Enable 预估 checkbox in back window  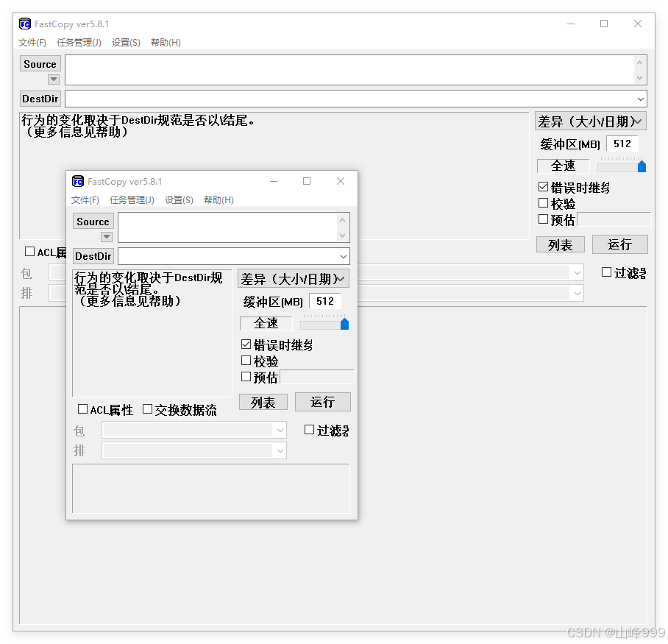coord(543,219)
